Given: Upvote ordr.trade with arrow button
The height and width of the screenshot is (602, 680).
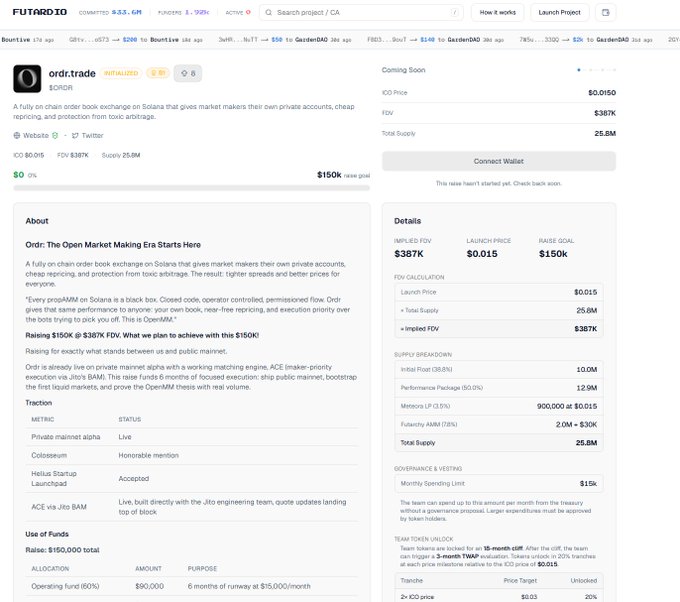Looking at the screenshot, I should click(x=188, y=73).
